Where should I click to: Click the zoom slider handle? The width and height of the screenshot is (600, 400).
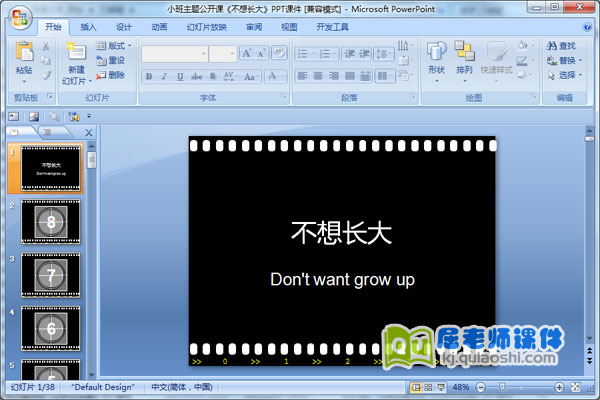pyautogui.click(x=502, y=387)
